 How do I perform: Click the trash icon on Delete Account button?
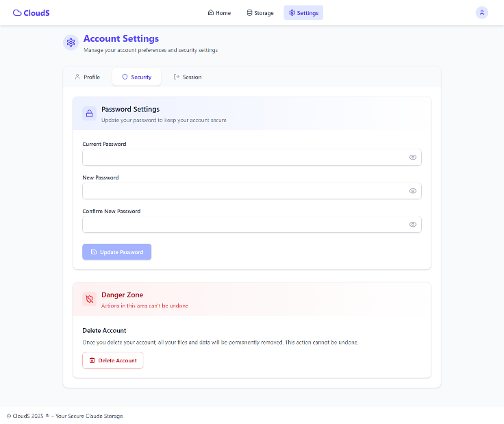(x=92, y=360)
